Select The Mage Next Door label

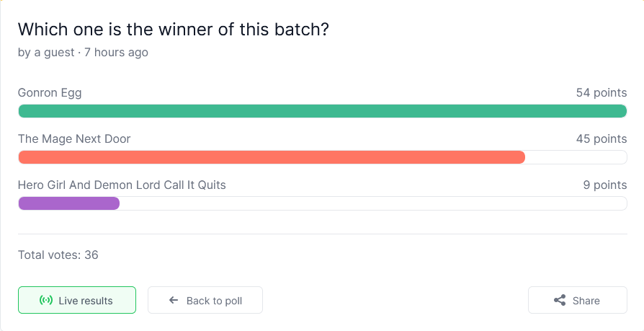click(x=74, y=139)
